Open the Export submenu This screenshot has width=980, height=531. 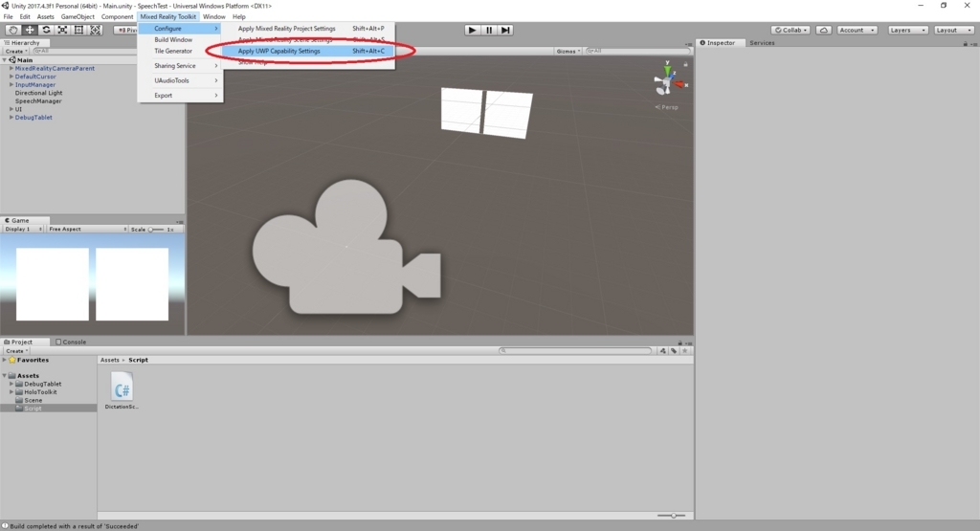point(180,96)
